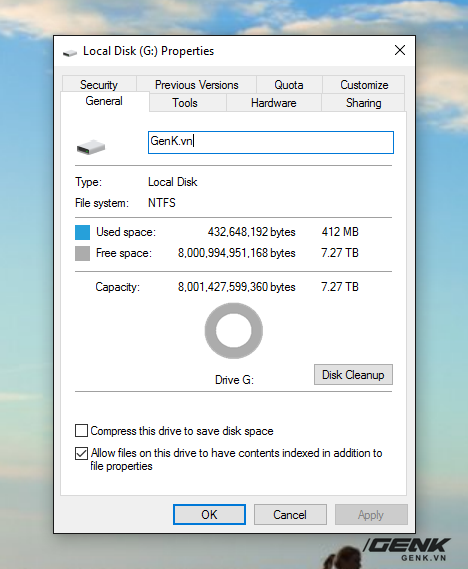This screenshot has height=569, width=468.
Task: Click the large disk drive icon
Action: point(91,147)
